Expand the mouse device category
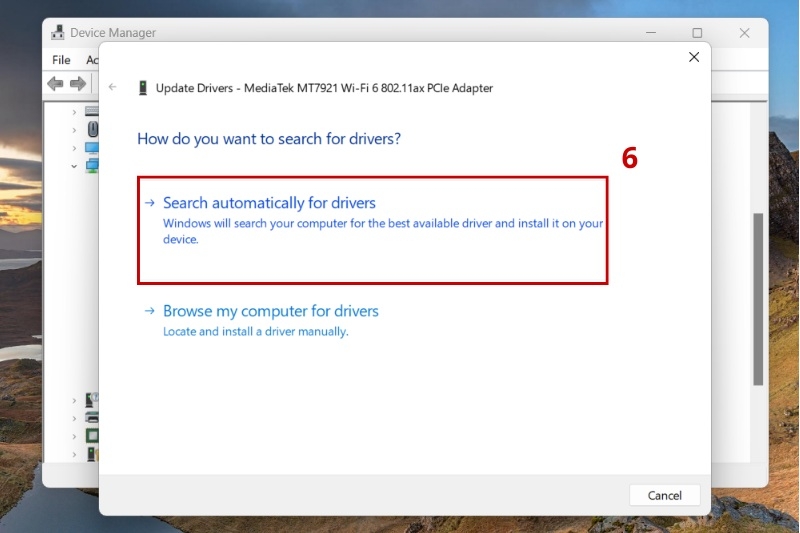 point(74,130)
